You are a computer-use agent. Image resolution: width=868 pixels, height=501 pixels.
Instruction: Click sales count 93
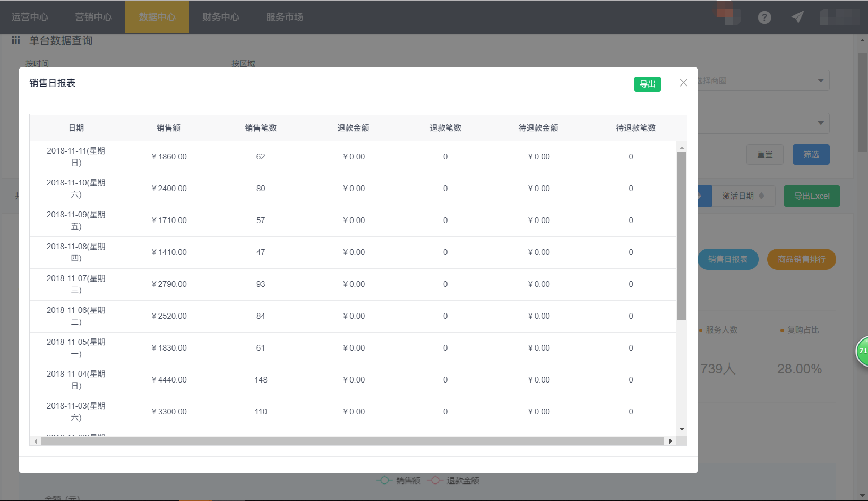click(x=261, y=284)
